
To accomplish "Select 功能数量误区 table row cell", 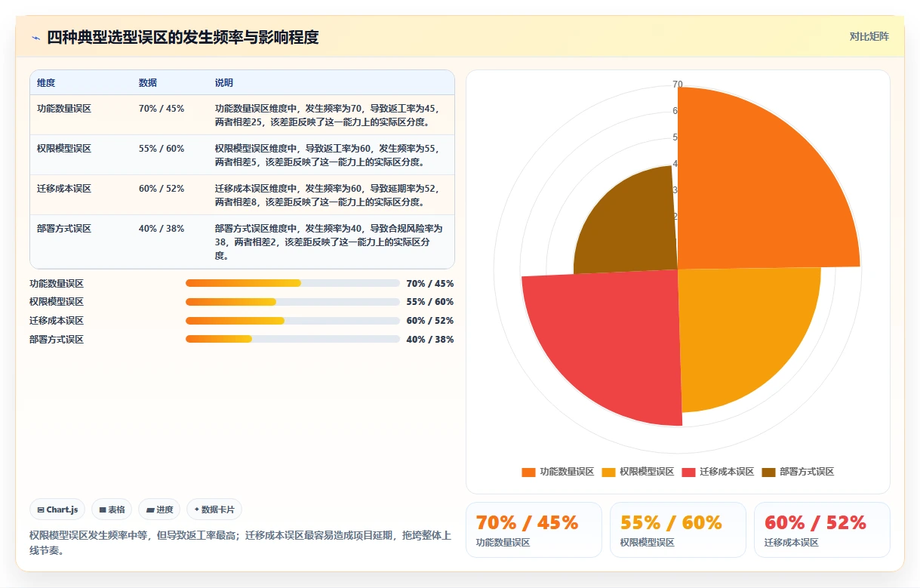I will click(x=64, y=109).
